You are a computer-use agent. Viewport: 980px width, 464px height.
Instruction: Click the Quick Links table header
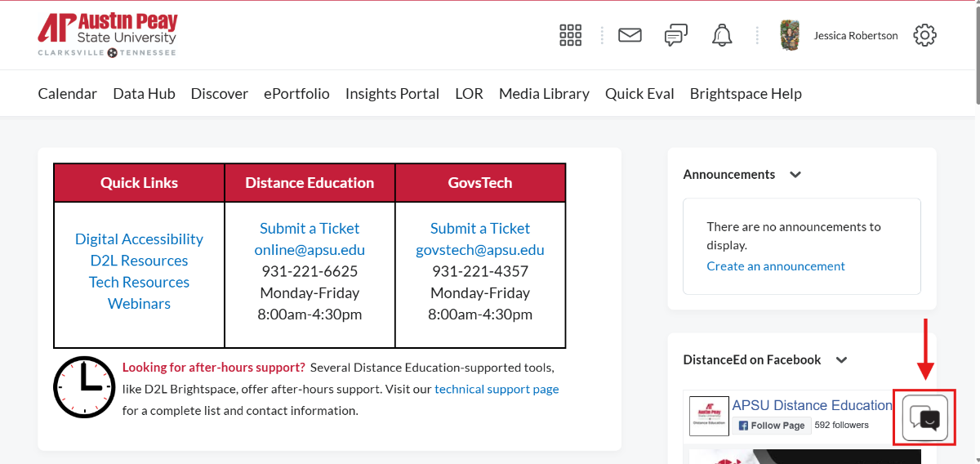(139, 182)
